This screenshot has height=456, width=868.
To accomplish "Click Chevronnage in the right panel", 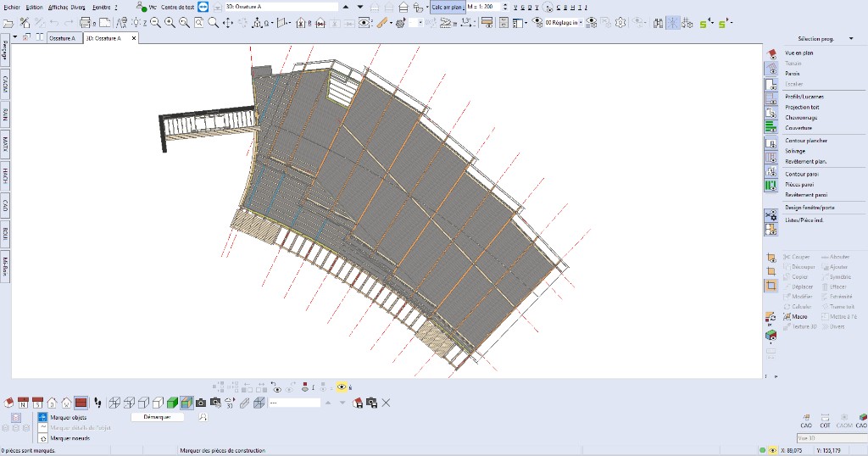I will (801, 118).
